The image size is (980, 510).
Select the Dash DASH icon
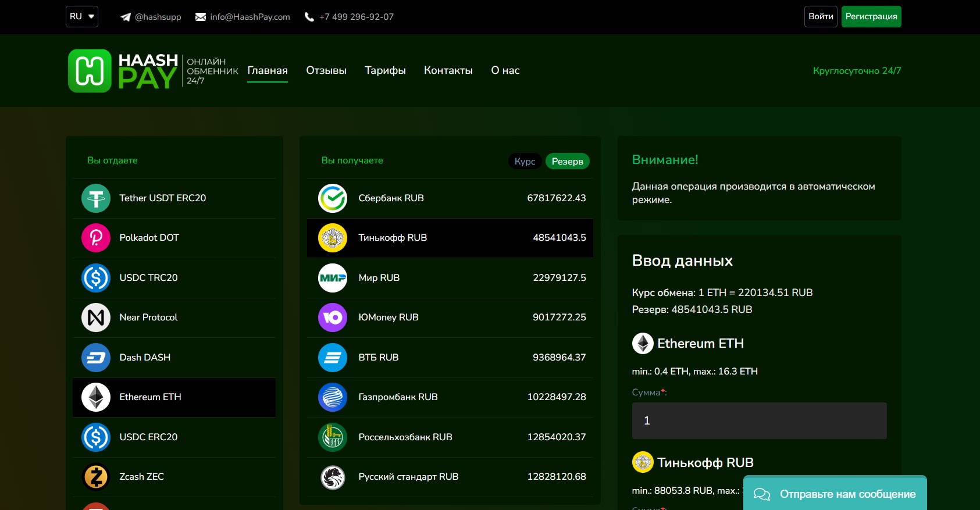96,358
